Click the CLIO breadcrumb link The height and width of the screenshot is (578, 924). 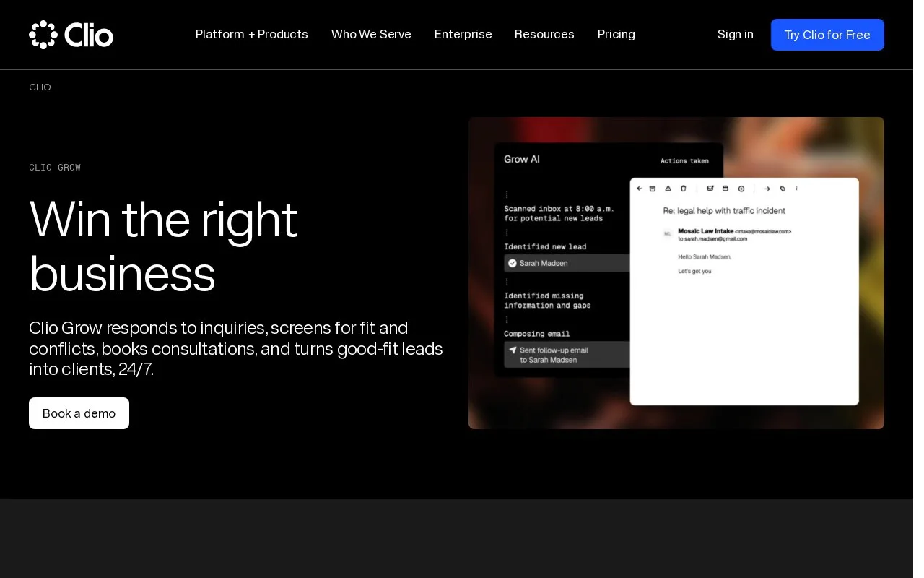point(40,87)
